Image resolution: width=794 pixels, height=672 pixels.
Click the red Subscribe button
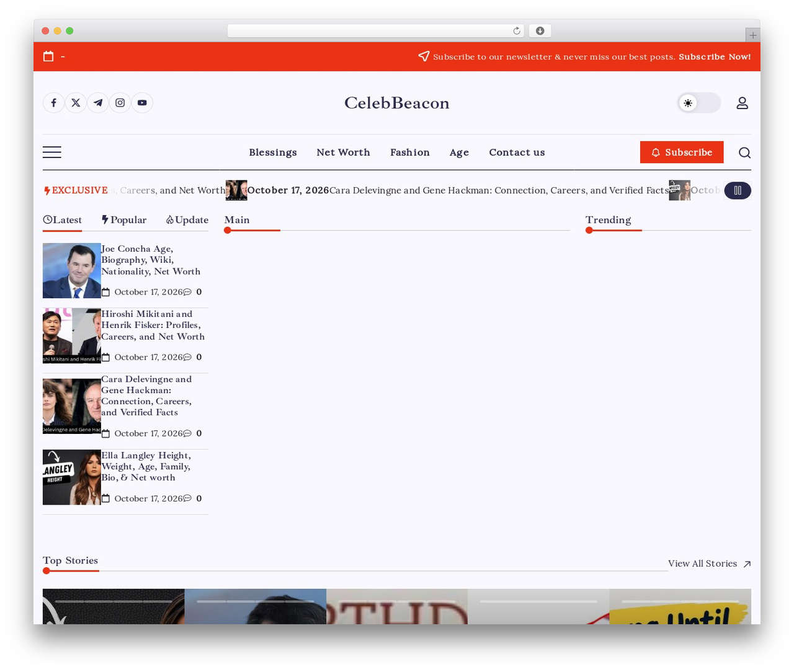tap(682, 153)
